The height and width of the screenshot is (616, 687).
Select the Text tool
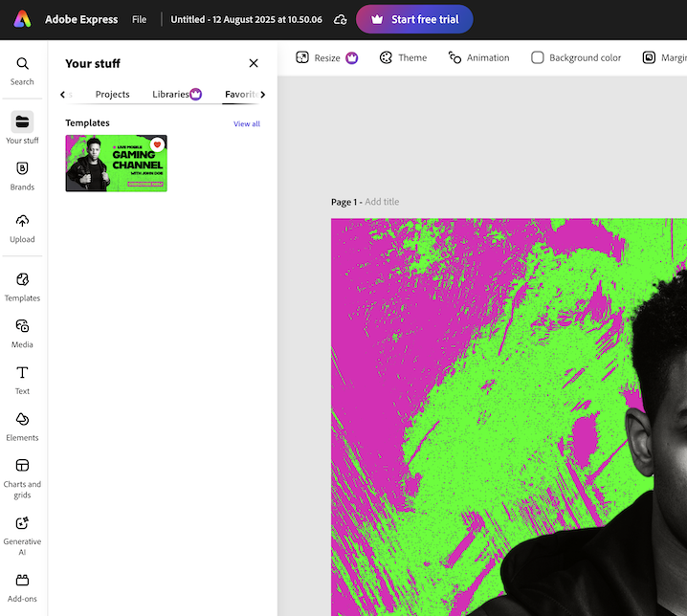(x=22, y=381)
